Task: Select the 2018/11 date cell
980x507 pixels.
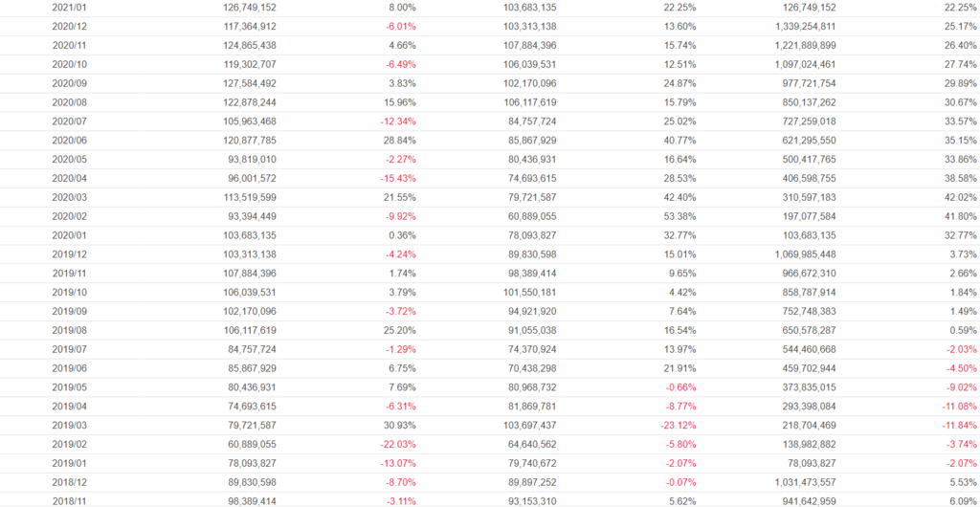Action: pyautogui.click(x=68, y=500)
